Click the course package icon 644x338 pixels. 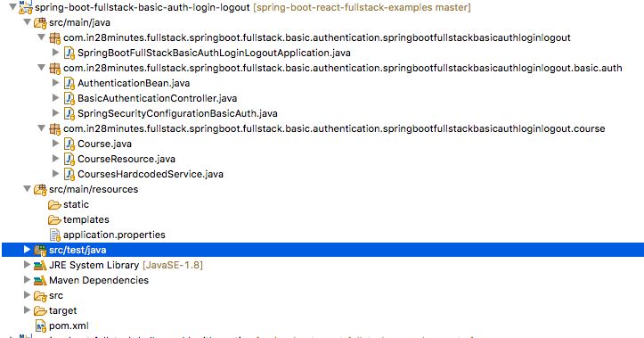pos(54,129)
